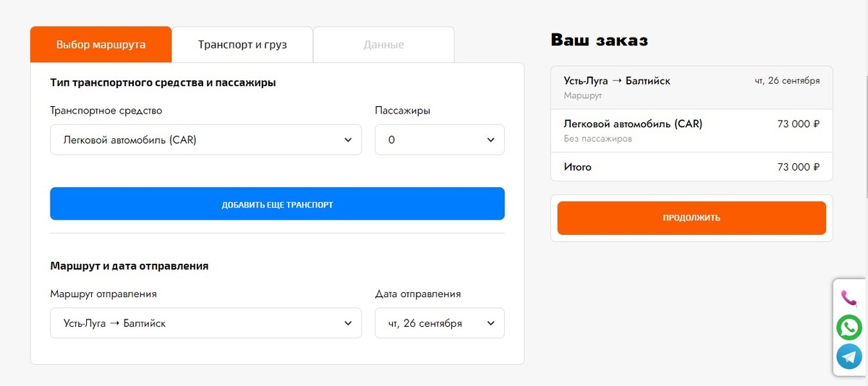Viewport: 868px width, 386px height.
Task: Switch to the Выбор маршрута tab
Action: (x=101, y=45)
